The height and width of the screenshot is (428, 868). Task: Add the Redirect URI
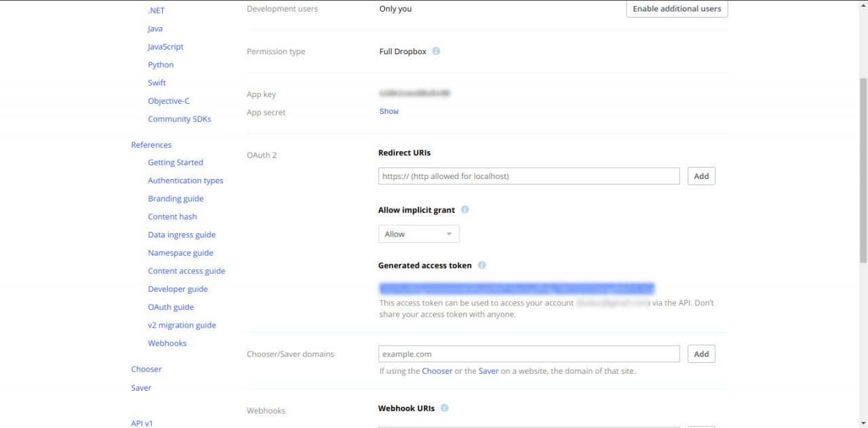coord(701,176)
